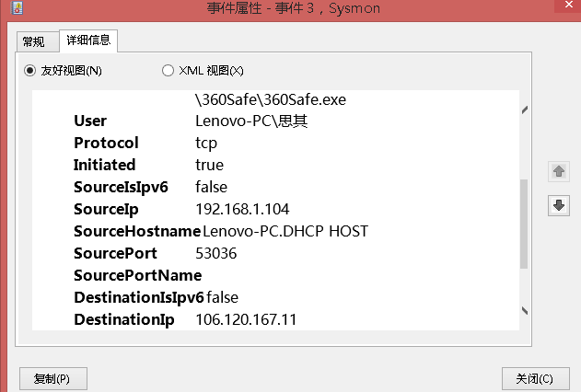
Task: Close the event properties dialog with X
Action: click(569, 5)
